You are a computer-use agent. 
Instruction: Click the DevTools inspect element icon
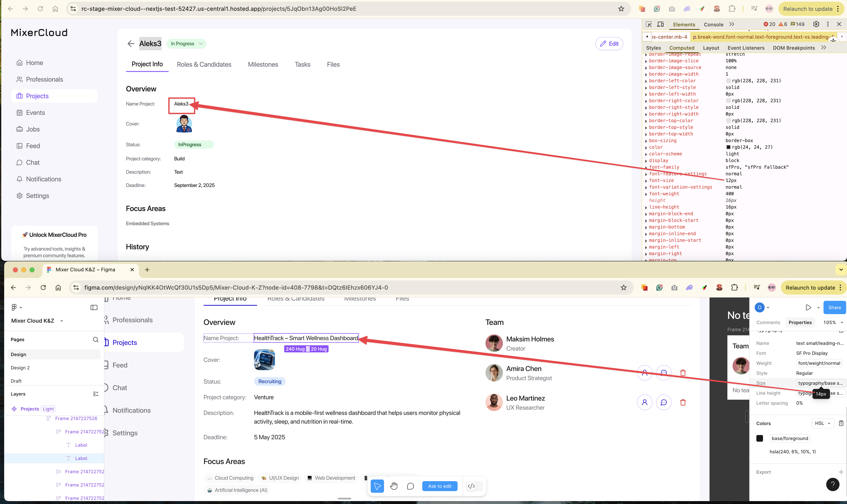(648, 25)
